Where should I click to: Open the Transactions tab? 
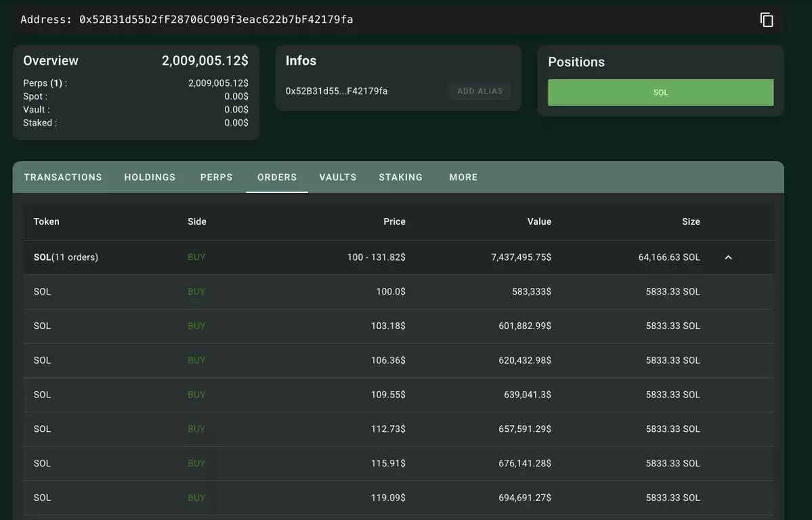click(63, 177)
